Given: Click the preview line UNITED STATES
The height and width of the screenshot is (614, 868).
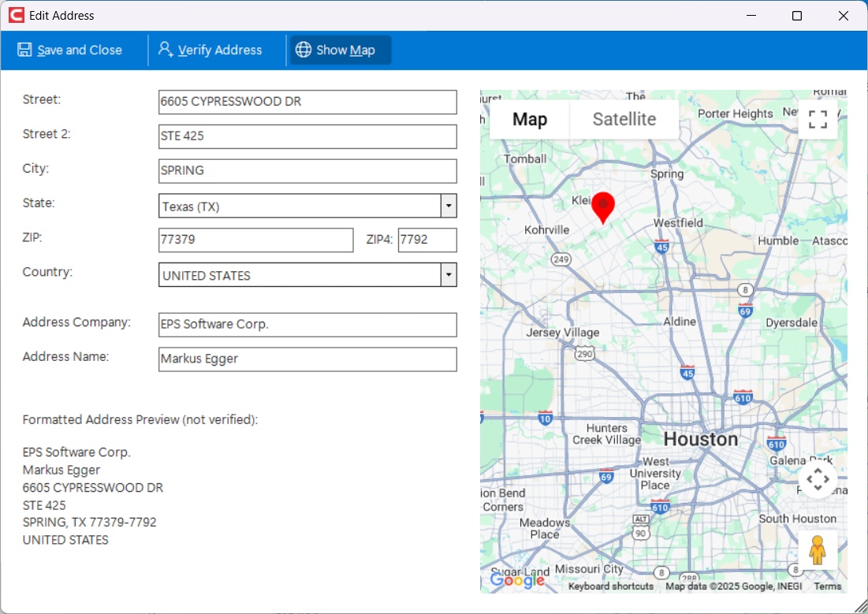Looking at the screenshot, I should [x=65, y=540].
